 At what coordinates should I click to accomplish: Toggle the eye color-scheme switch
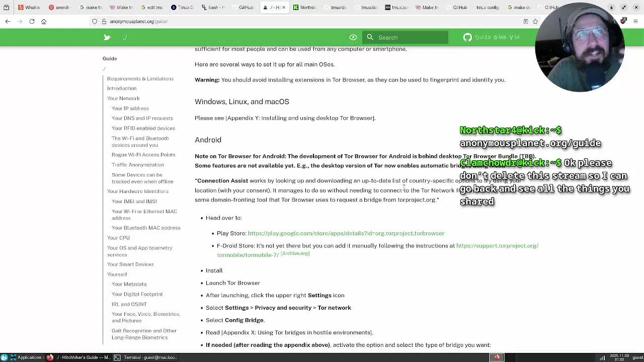click(x=353, y=37)
